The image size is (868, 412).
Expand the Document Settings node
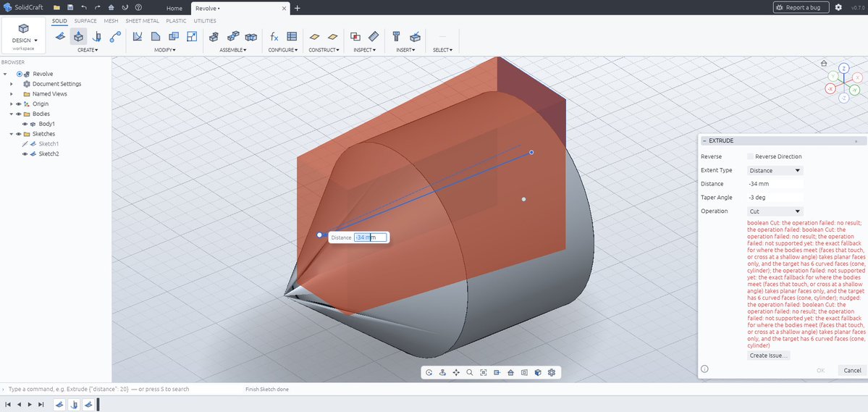coord(12,84)
